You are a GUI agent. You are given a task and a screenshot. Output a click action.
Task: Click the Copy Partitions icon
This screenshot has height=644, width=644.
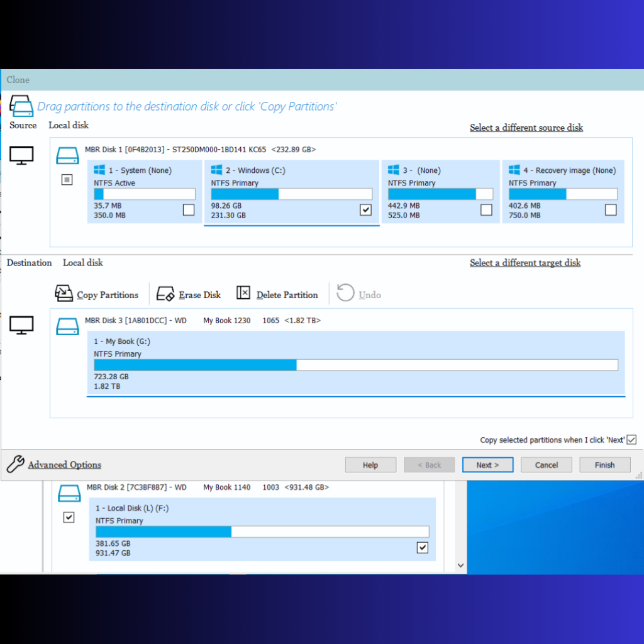pos(64,294)
